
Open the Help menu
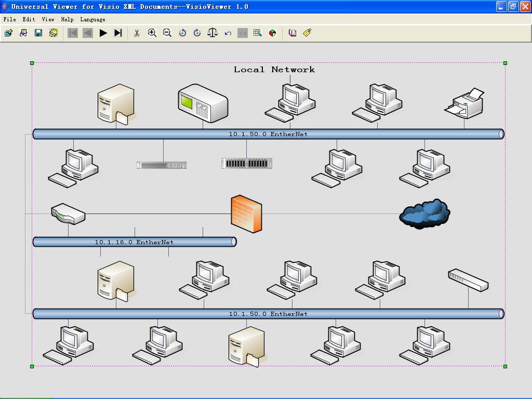[x=67, y=19]
